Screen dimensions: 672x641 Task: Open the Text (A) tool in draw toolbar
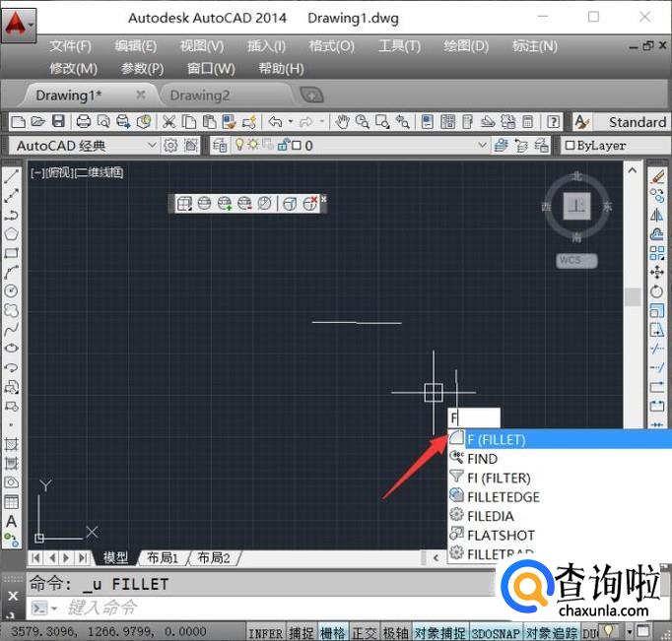click(x=12, y=521)
